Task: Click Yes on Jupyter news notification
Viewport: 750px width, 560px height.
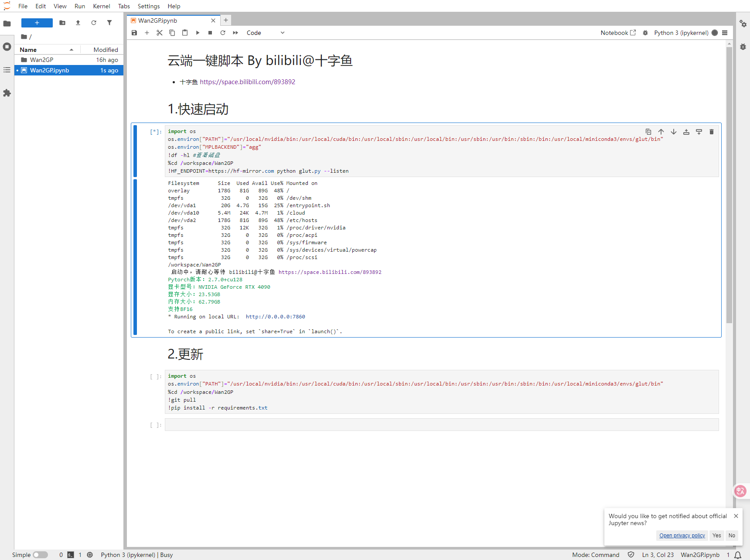Action: 716,536
